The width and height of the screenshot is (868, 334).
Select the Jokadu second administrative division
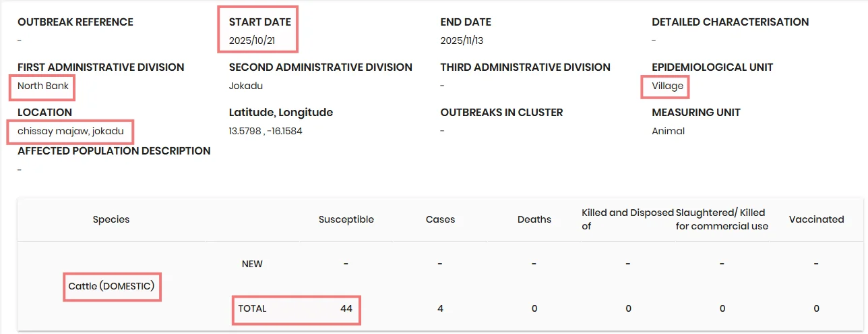click(246, 86)
